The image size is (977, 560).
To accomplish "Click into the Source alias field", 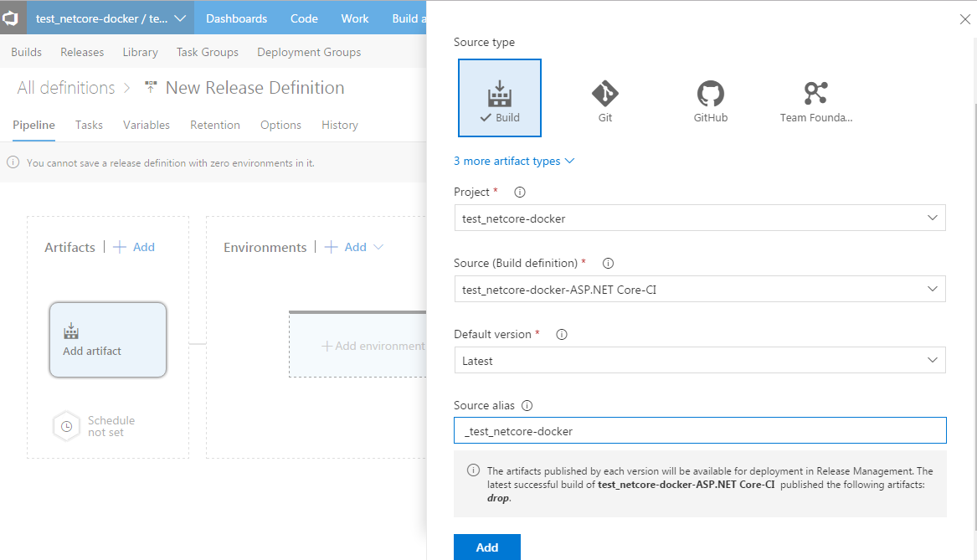I will 700,430.
